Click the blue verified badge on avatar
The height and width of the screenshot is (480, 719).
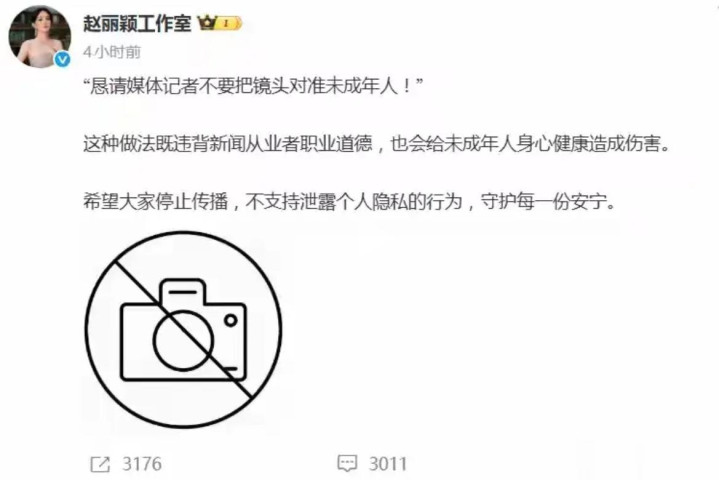[62, 59]
